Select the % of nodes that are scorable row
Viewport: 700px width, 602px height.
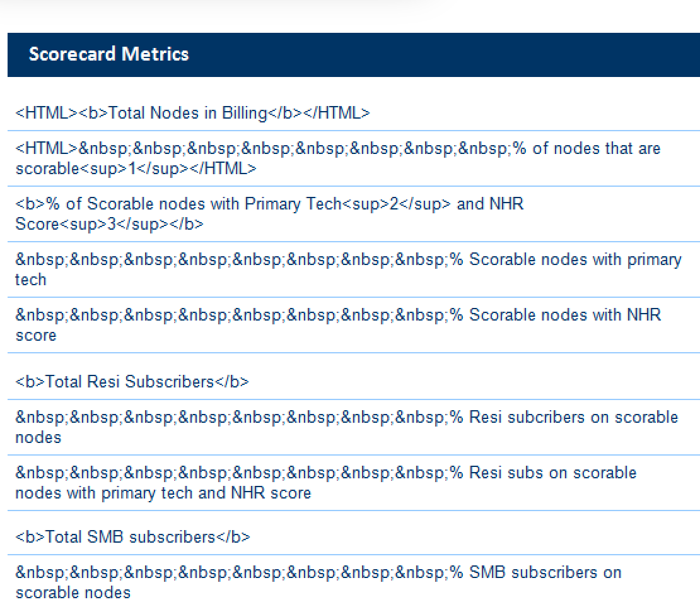(337, 158)
